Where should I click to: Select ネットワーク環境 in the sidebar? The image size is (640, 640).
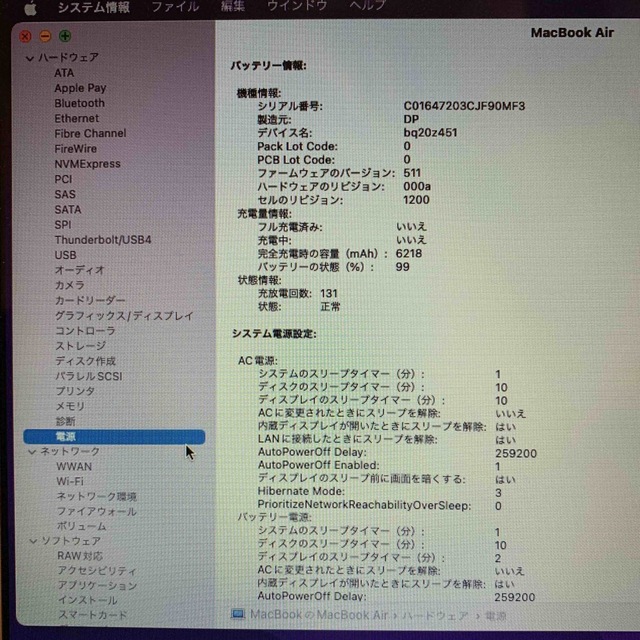click(97, 497)
